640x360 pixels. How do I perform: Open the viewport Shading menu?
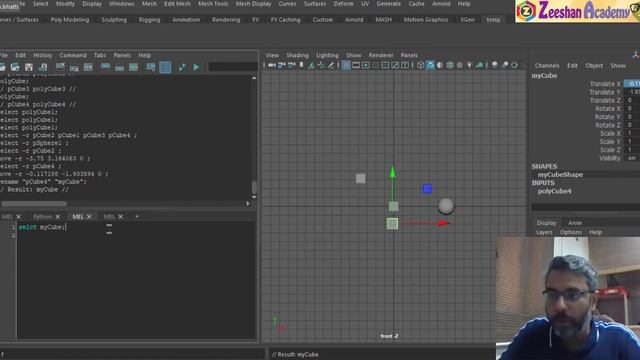(x=297, y=55)
